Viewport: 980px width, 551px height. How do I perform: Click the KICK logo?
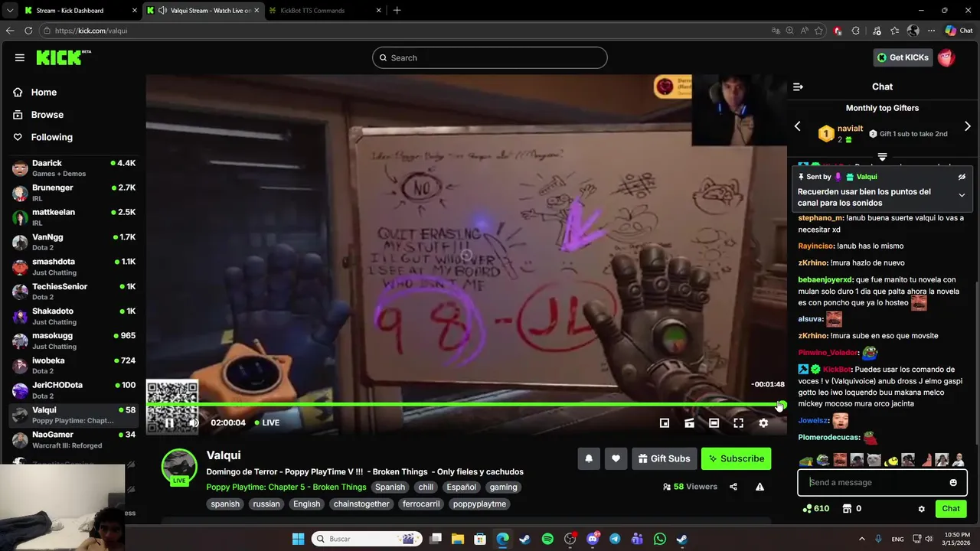(63, 57)
